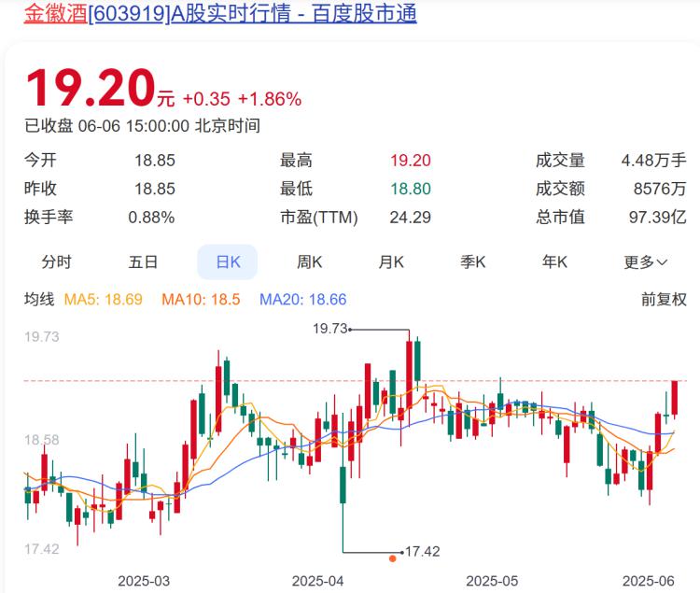This screenshot has height=593, width=700.
Task: Click the 市盈(TTM) value 24.29
Action: pos(411,218)
